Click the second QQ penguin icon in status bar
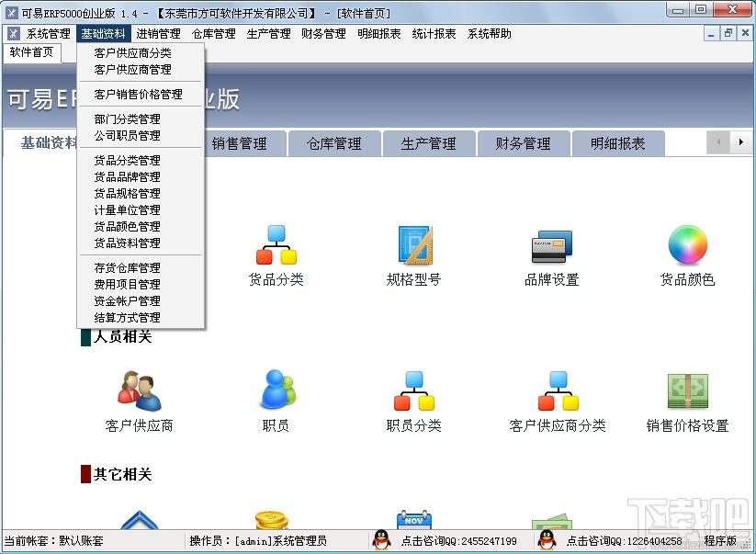Viewport: 756px width, 554px height. click(x=547, y=540)
